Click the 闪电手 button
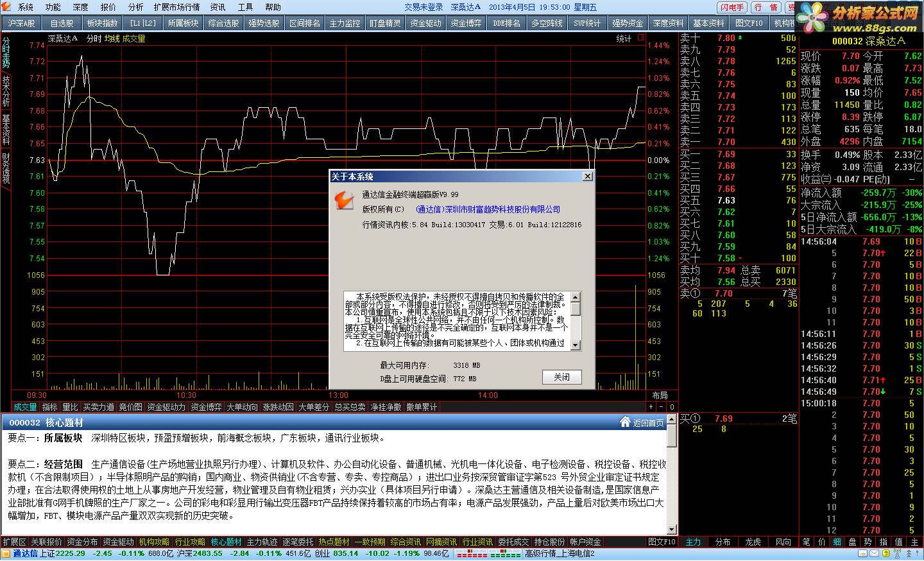The image size is (924, 561). pos(732,7)
